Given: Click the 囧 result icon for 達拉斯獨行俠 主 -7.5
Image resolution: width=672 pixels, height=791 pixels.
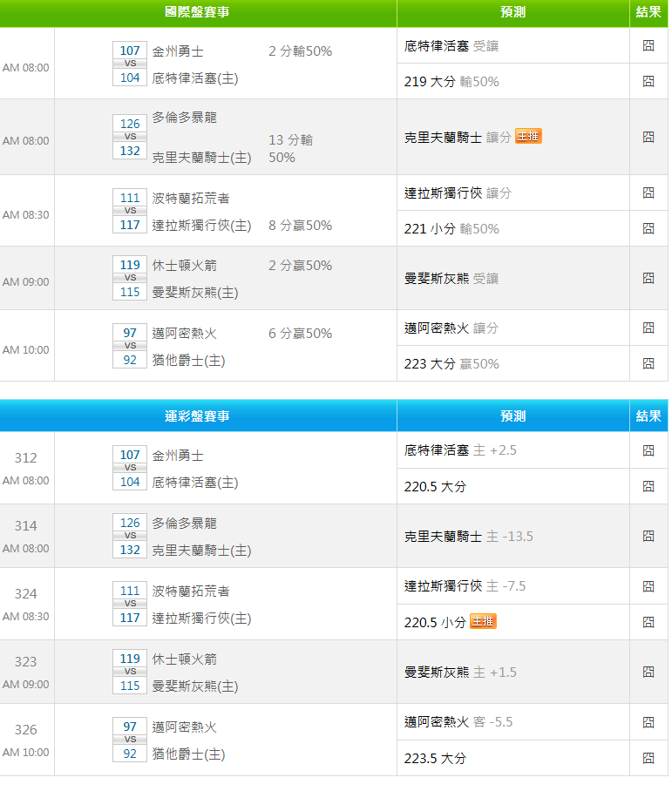Looking at the screenshot, I should point(648,586).
